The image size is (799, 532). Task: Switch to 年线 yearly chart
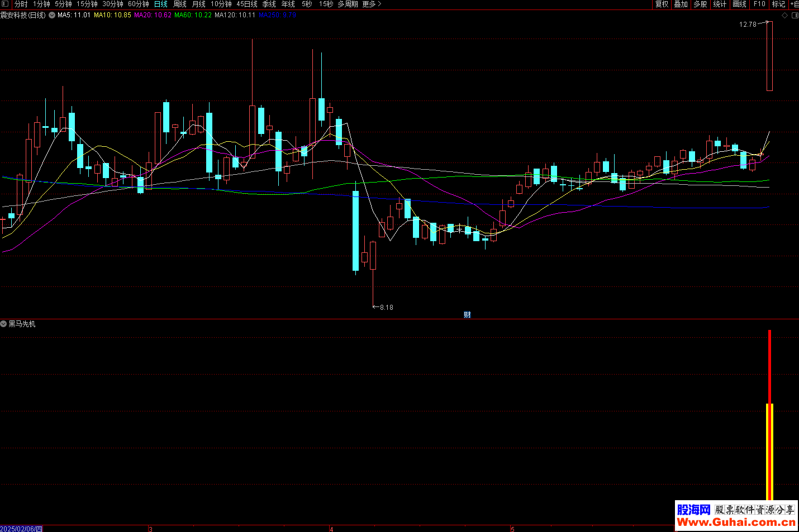pos(288,4)
